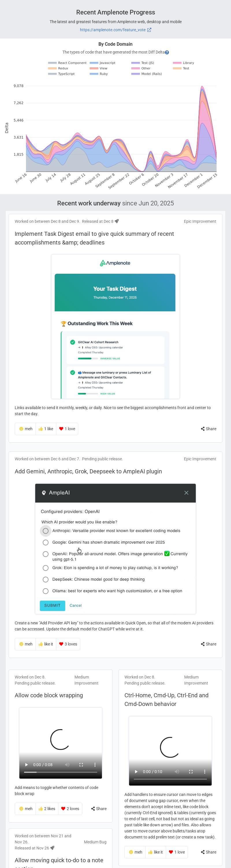Close the AmpleAI dialog with X
Screen dimensions: 231x868
pyautogui.click(x=186, y=493)
